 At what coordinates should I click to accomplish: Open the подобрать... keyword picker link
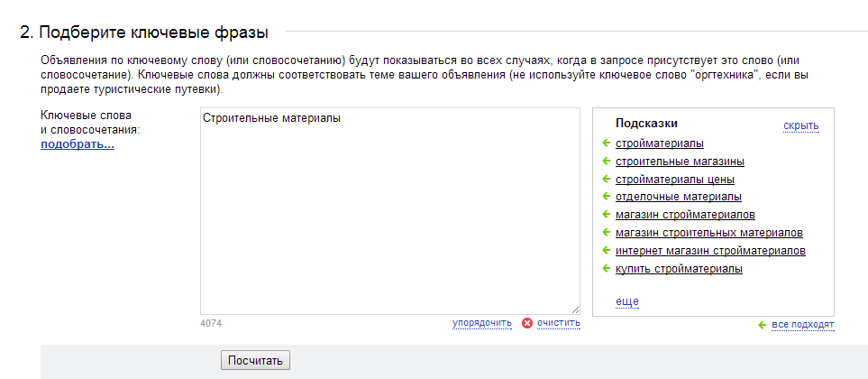point(78,145)
